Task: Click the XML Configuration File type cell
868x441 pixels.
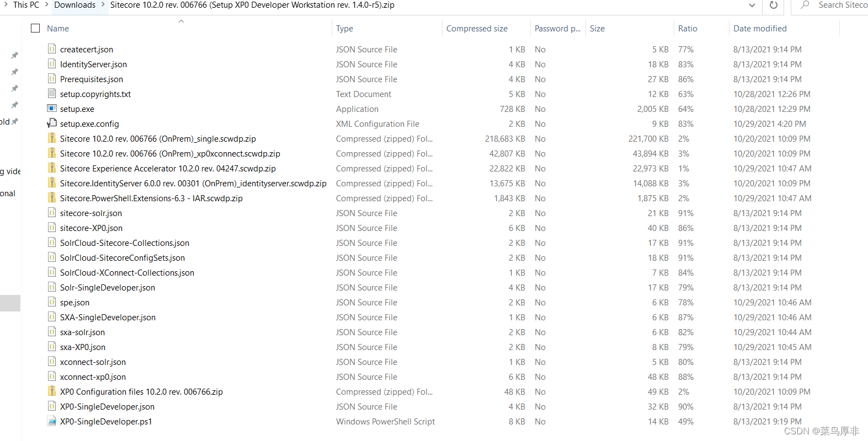Action: pyautogui.click(x=377, y=123)
